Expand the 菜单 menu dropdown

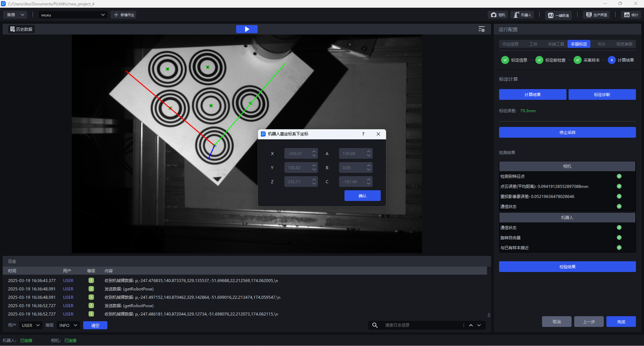(16, 15)
